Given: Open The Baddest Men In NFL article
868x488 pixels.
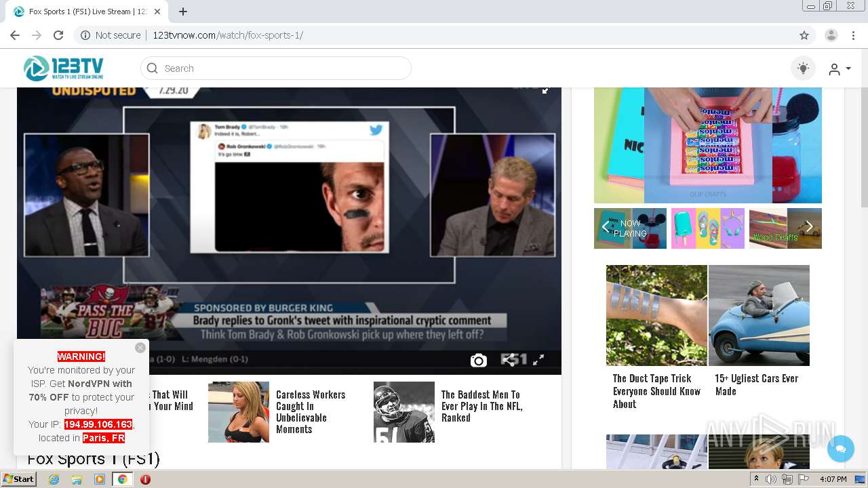Looking at the screenshot, I should click(481, 406).
